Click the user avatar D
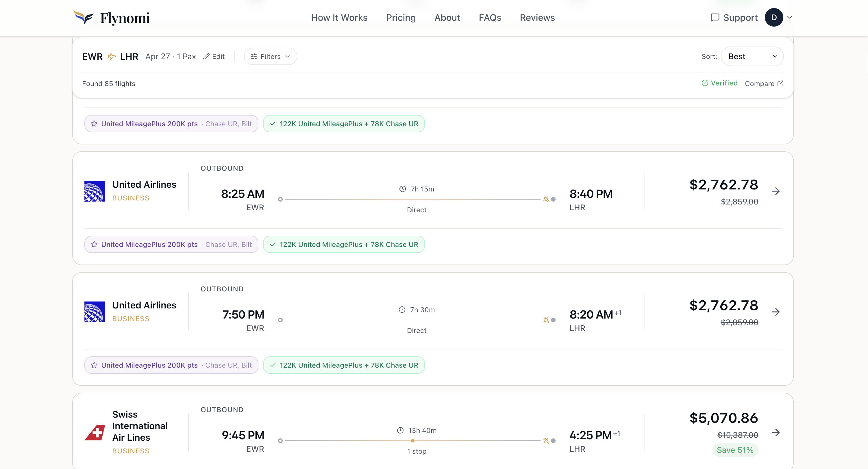 pos(774,18)
